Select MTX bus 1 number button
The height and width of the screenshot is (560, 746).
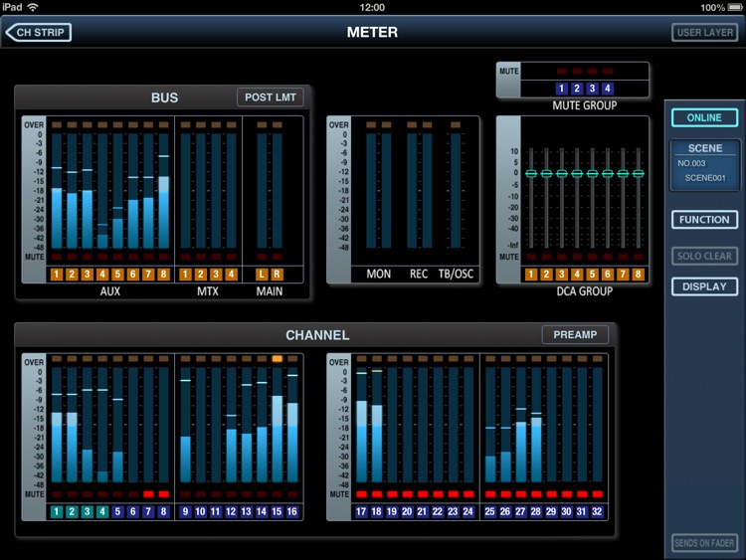186,275
